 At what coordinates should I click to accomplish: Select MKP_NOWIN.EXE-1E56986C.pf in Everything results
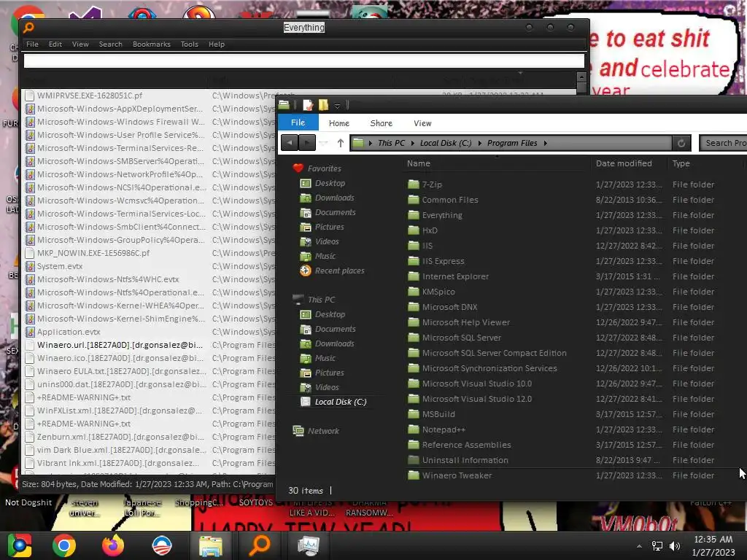coord(93,253)
